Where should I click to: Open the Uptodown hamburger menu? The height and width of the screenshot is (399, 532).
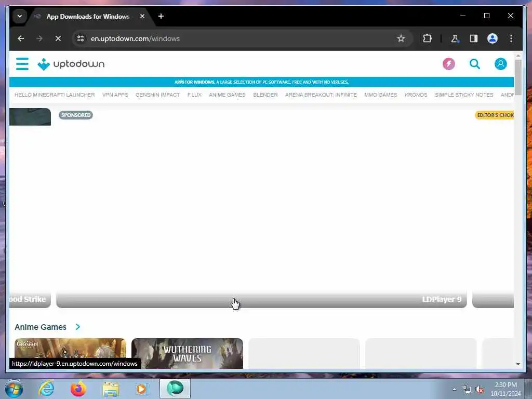[x=22, y=64]
